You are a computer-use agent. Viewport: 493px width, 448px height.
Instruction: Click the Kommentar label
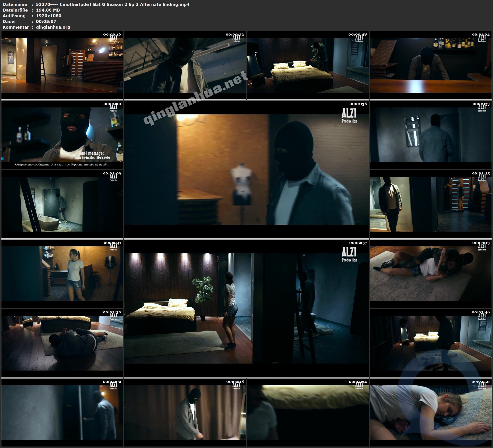(x=16, y=27)
